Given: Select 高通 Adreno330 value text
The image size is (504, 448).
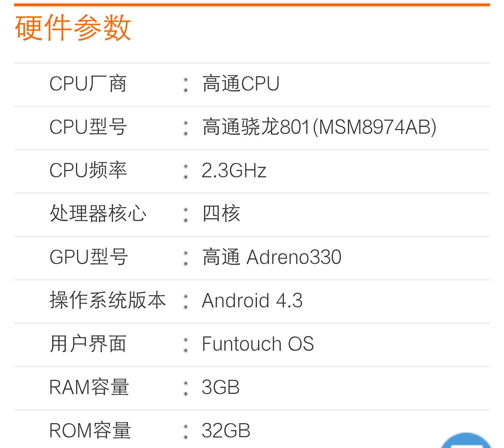Looking at the screenshot, I should click(272, 257).
